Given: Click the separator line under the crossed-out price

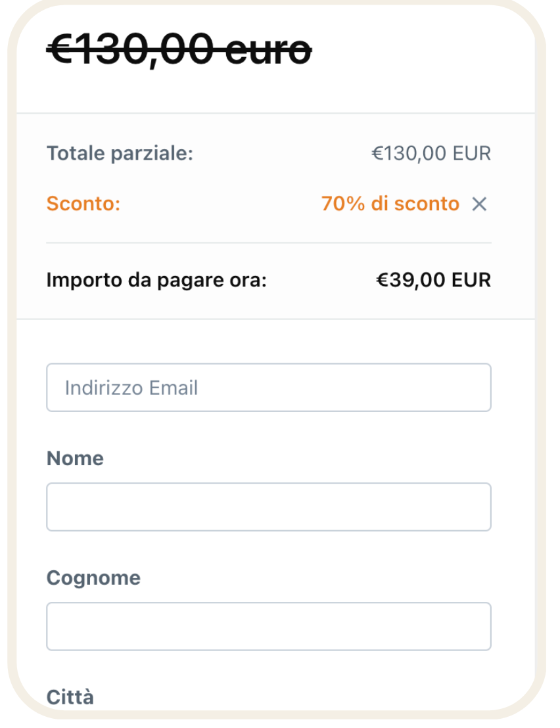Looking at the screenshot, I should pos(276,114).
